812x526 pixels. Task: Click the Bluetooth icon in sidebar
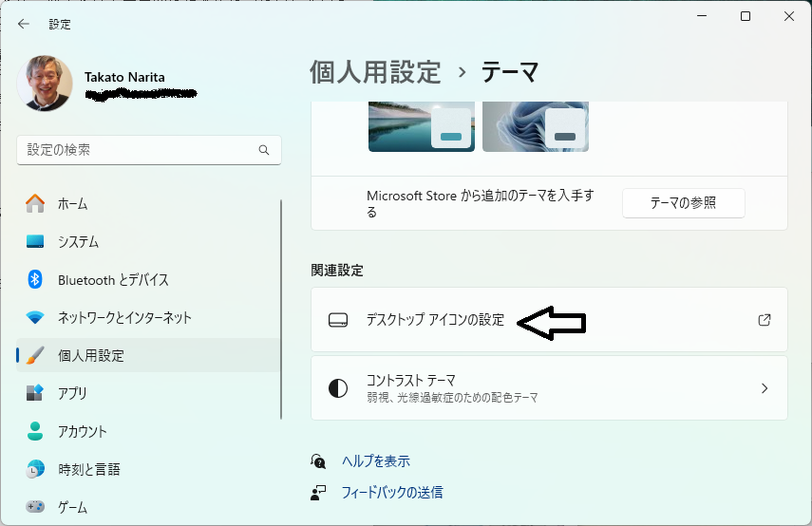[x=35, y=279]
